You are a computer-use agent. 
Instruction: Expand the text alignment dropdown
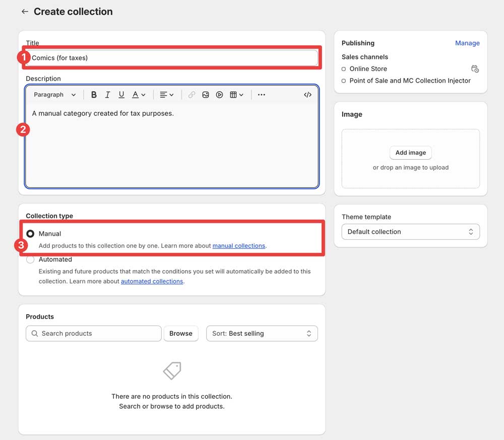tap(166, 95)
